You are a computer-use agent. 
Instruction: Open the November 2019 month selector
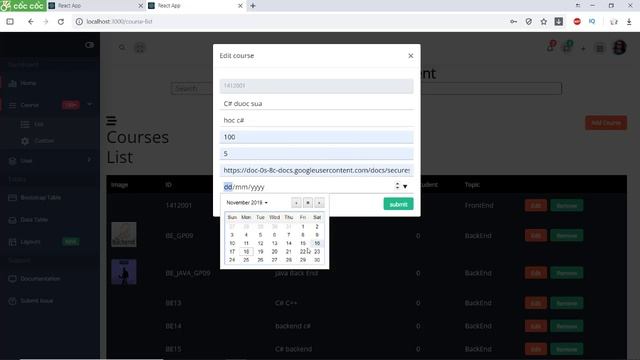[247, 202]
